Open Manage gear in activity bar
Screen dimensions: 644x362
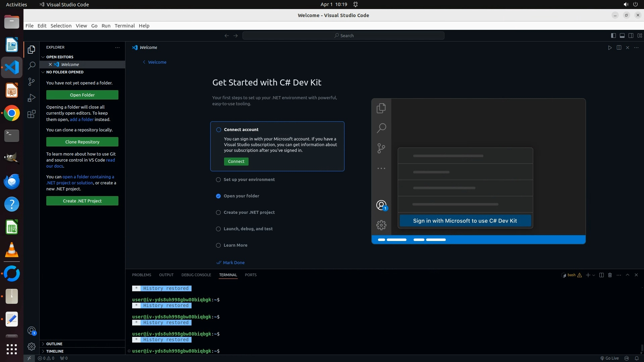[x=32, y=346]
